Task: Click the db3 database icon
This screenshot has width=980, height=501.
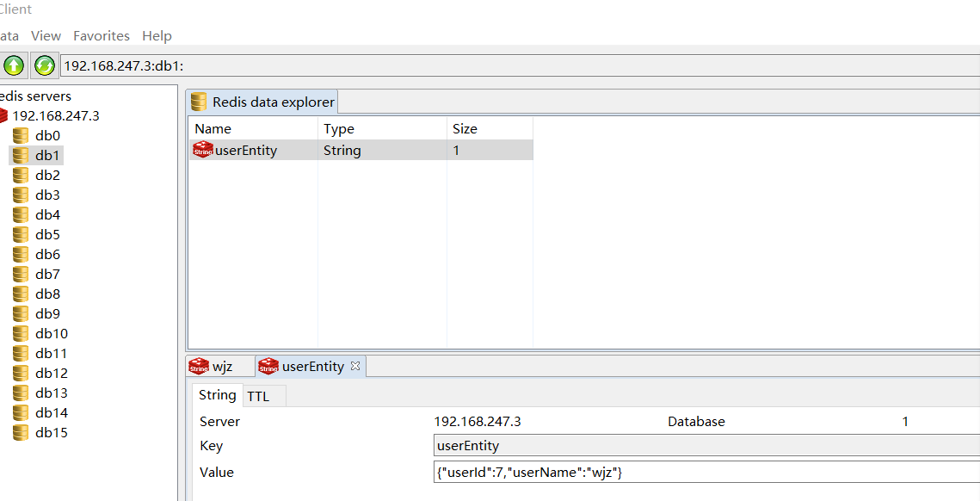Action: pyautogui.click(x=21, y=195)
